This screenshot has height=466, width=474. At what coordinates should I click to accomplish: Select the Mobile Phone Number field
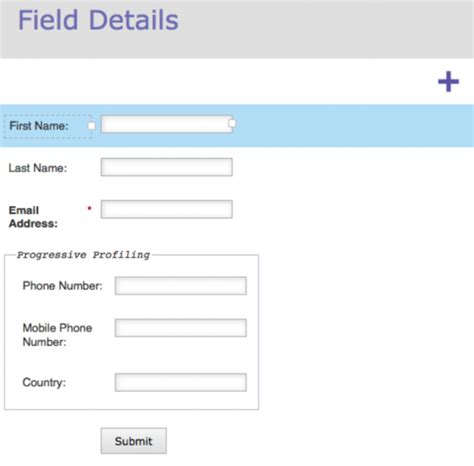tap(181, 328)
